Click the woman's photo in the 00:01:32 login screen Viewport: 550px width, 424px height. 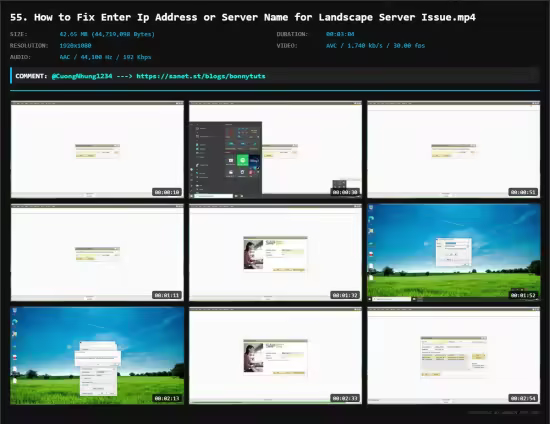254,254
